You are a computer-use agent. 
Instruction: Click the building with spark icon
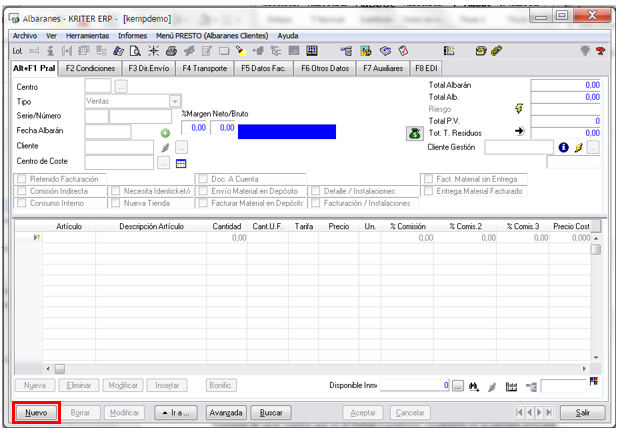449,51
